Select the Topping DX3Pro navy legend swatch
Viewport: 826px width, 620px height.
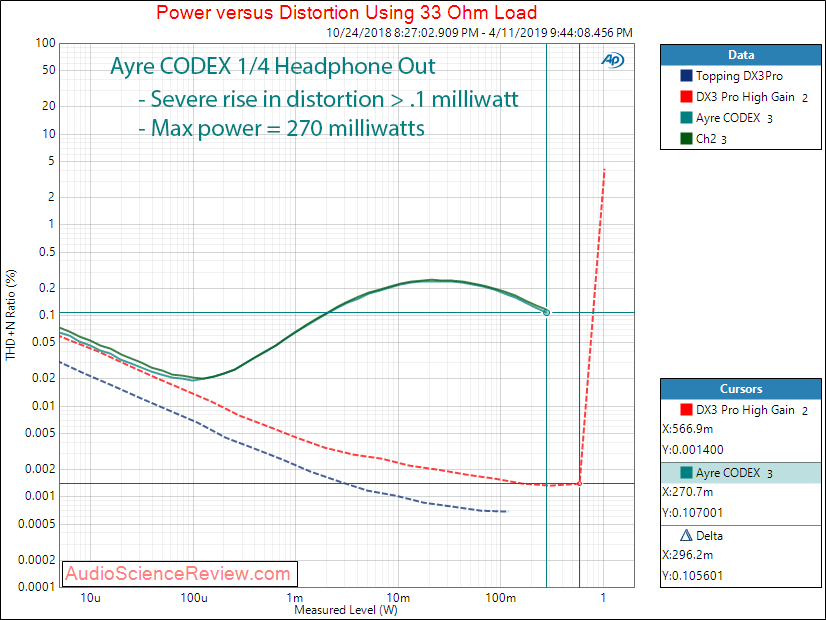tap(686, 75)
